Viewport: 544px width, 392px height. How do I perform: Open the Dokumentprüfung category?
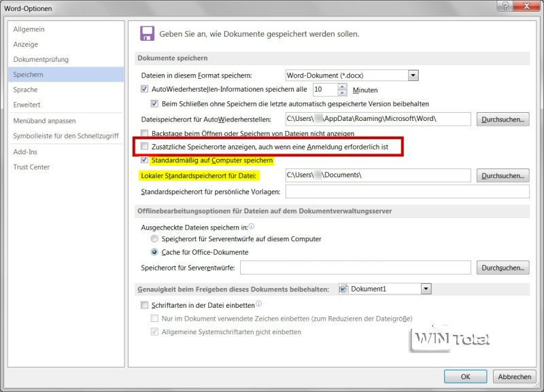66,59
